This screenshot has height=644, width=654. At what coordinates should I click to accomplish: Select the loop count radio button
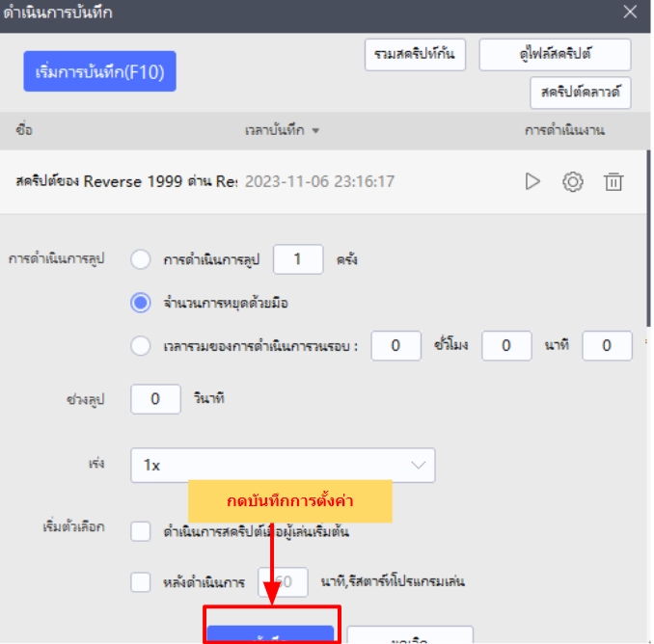[141, 259]
